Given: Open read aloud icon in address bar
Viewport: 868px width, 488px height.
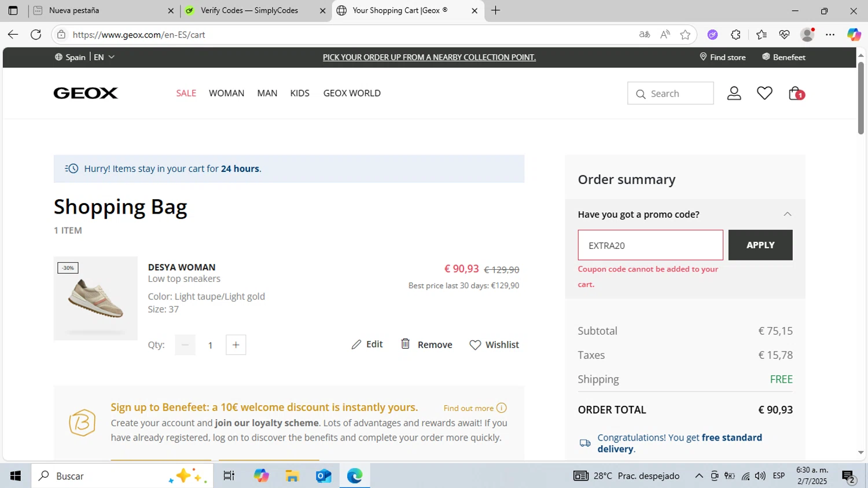Looking at the screenshot, I should click(665, 35).
